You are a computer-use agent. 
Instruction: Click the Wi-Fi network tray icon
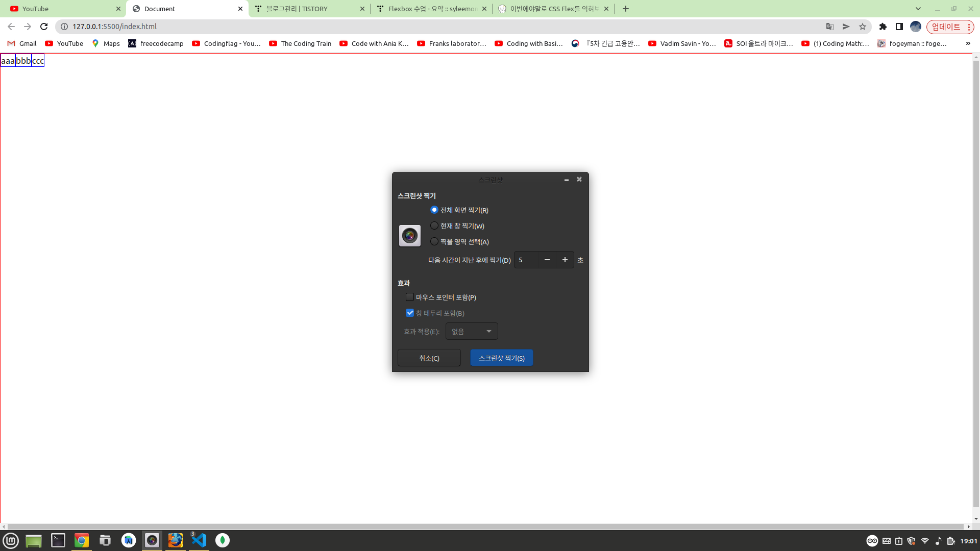[924, 541]
